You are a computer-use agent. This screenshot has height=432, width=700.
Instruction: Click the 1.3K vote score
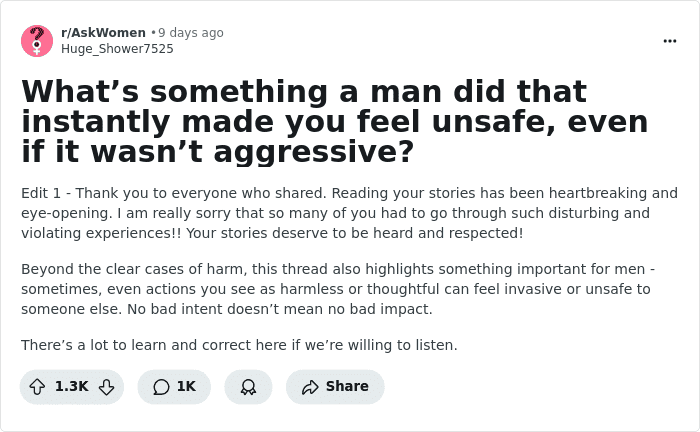tap(72, 387)
